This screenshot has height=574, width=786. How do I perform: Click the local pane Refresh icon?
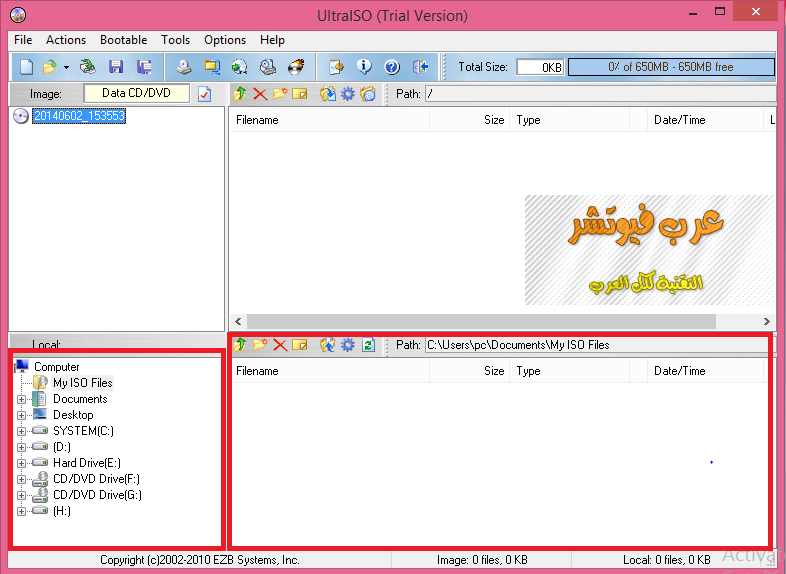[368, 345]
